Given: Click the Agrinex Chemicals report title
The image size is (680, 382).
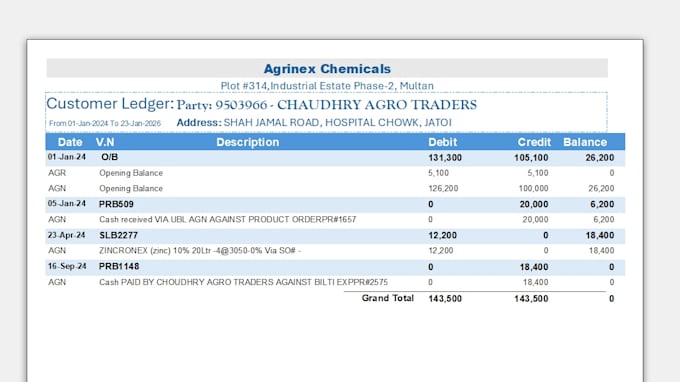Looking at the screenshot, I should tap(327, 69).
